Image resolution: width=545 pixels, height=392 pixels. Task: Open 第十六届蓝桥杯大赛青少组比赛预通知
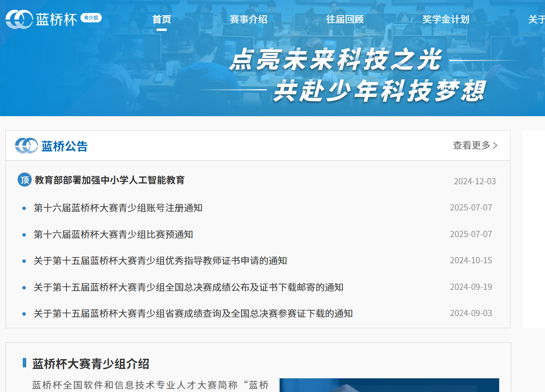click(x=113, y=234)
